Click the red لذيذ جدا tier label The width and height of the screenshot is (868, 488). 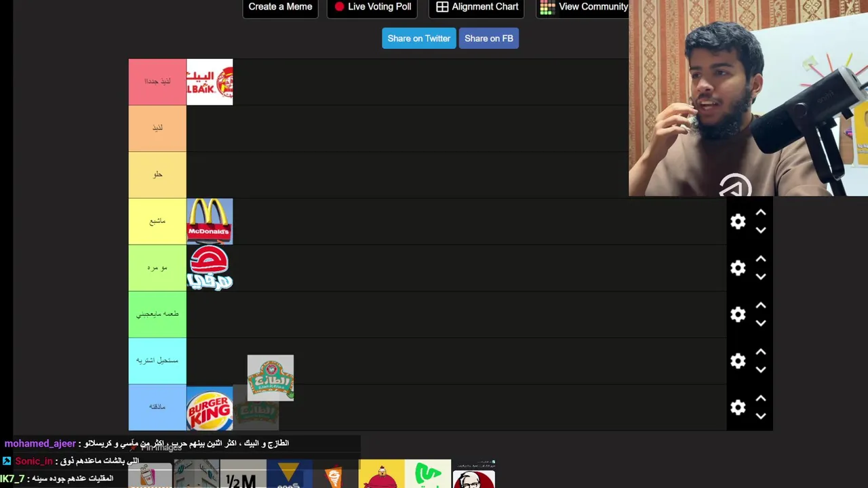tap(157, 82)
